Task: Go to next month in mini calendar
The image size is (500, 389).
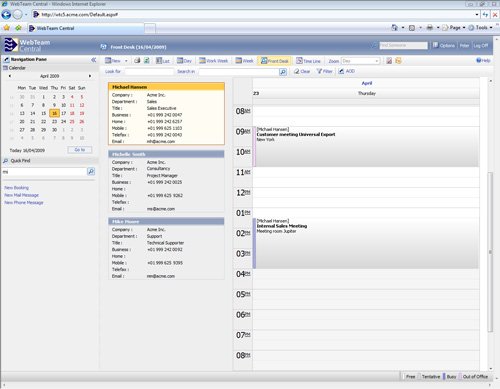Action: click(90, 76)
